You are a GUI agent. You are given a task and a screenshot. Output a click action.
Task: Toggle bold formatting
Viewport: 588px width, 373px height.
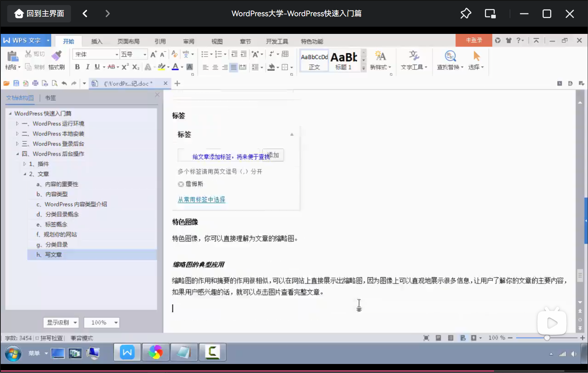pyautogui.click(x=77, y=67)
